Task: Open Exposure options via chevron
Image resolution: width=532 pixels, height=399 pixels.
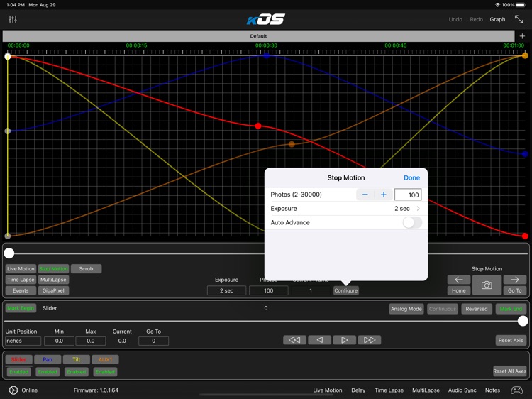Action: click(419, 209)
